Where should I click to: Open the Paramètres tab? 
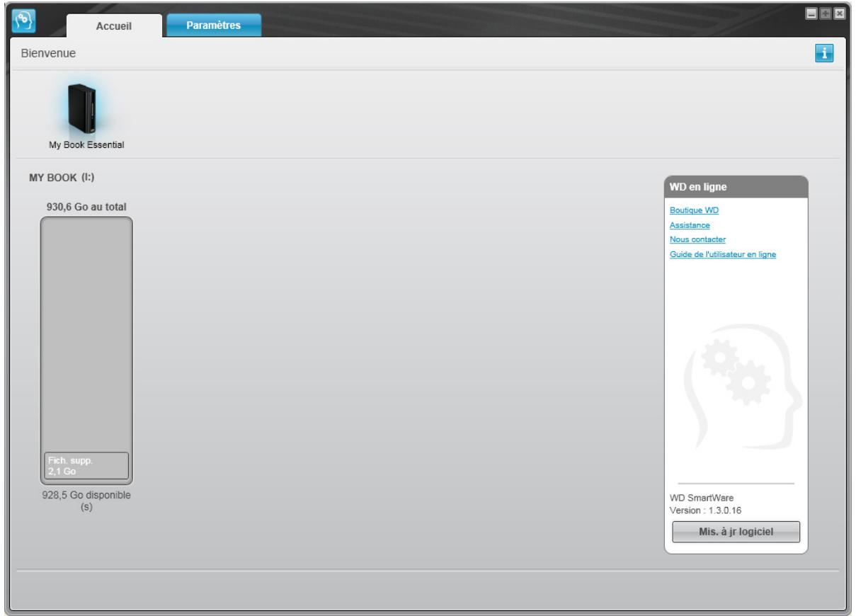click(213, 25)
